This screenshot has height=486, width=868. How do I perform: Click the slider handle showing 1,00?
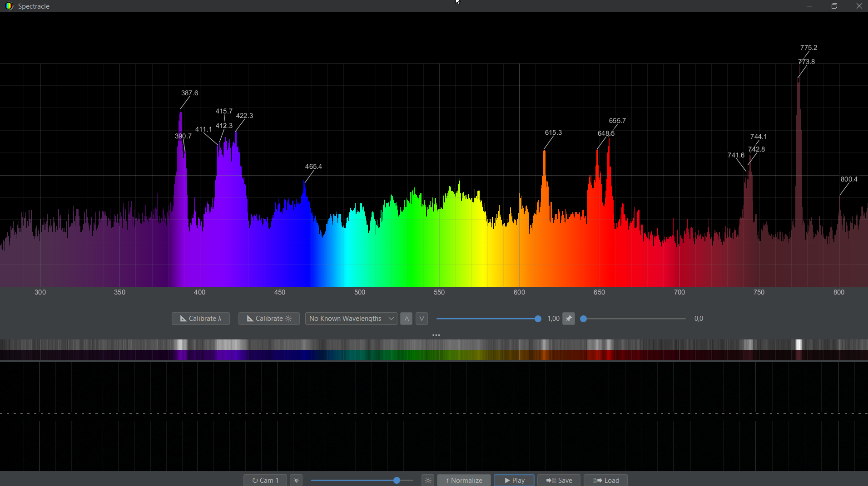pos(538,319)
